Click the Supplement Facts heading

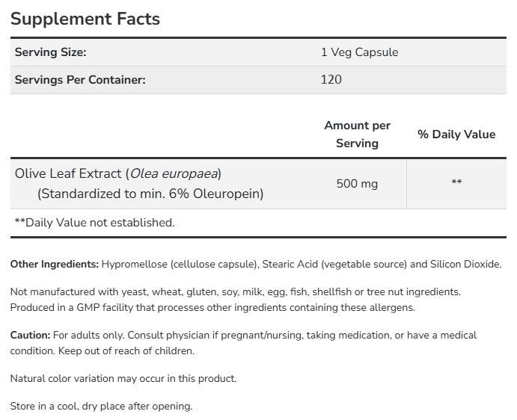point(85,19)
